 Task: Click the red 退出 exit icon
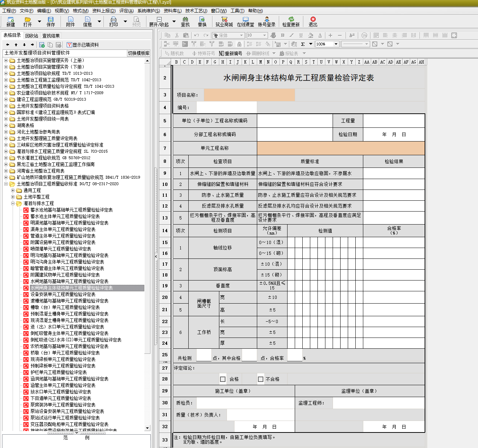[x=313, y=22]
